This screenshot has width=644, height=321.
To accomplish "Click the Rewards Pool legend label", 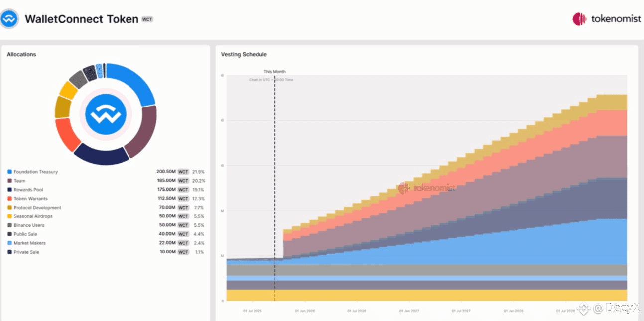I will [x=28, y=190].
